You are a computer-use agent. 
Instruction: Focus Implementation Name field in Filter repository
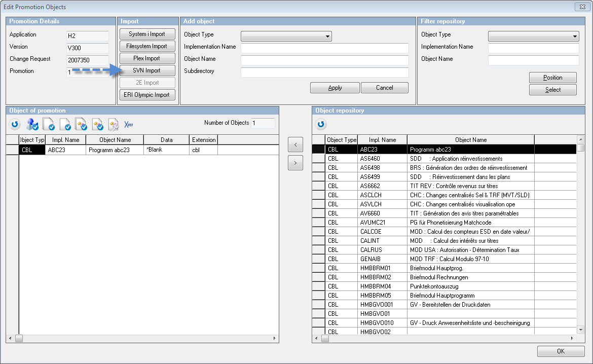534,48
